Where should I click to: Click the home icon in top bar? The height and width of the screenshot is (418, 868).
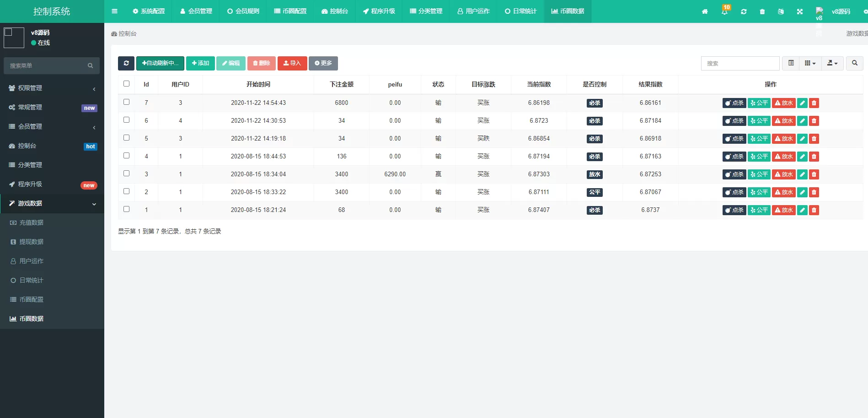(705, 11)
